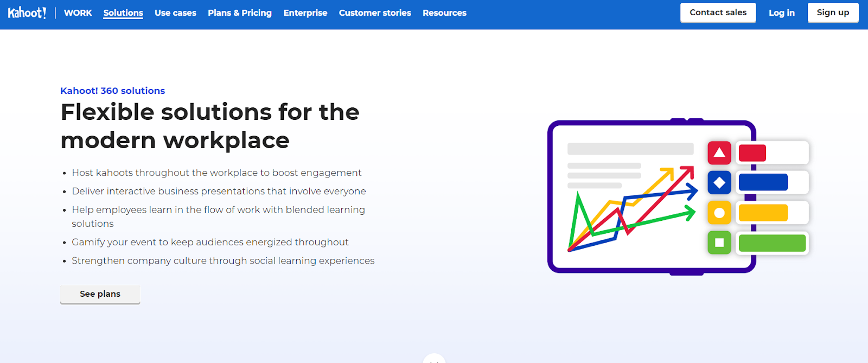
Task: Click the See plans button
Action: 100,294
